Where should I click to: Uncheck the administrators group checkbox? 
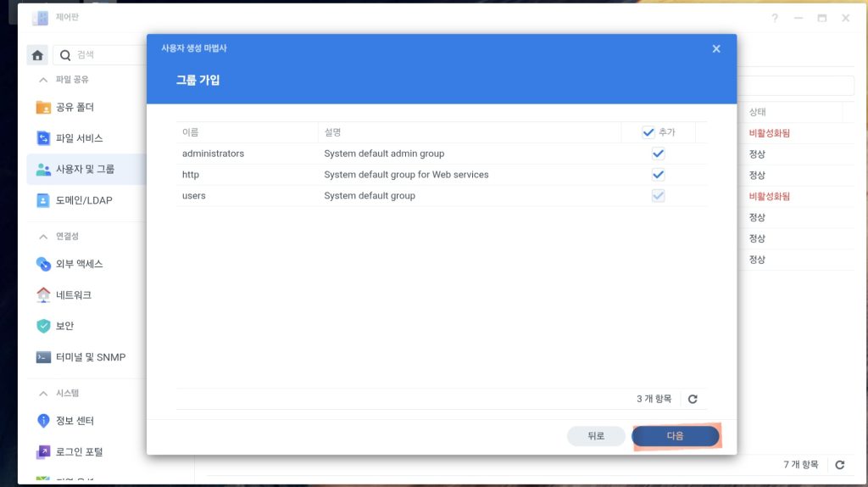pos(658,154)
